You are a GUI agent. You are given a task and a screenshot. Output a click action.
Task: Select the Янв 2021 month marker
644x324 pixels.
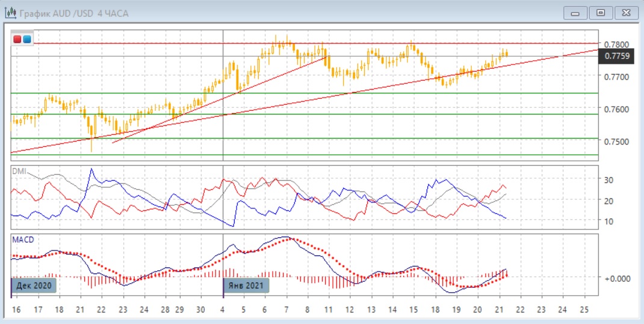[246, 285]
